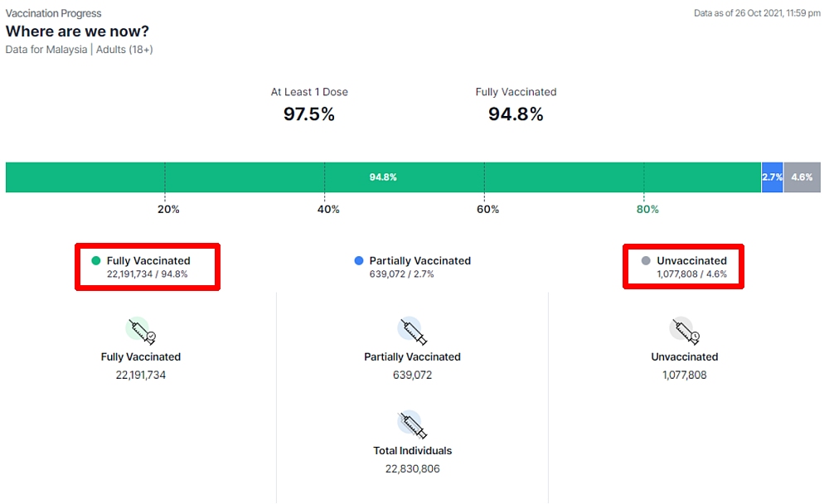The image size is (829, 504).
Task: Click the syringe icon above Total Individuals
Action: [412, 424]
